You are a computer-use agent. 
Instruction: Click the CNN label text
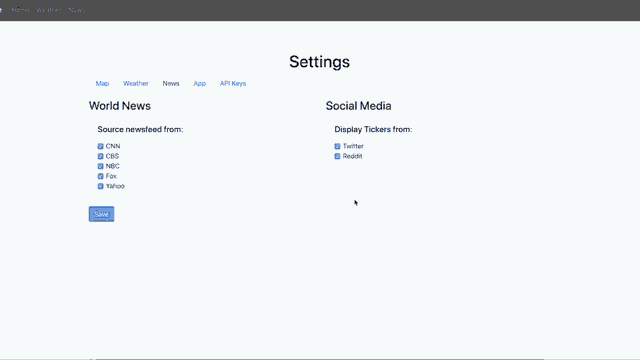(x=113, y=146)
